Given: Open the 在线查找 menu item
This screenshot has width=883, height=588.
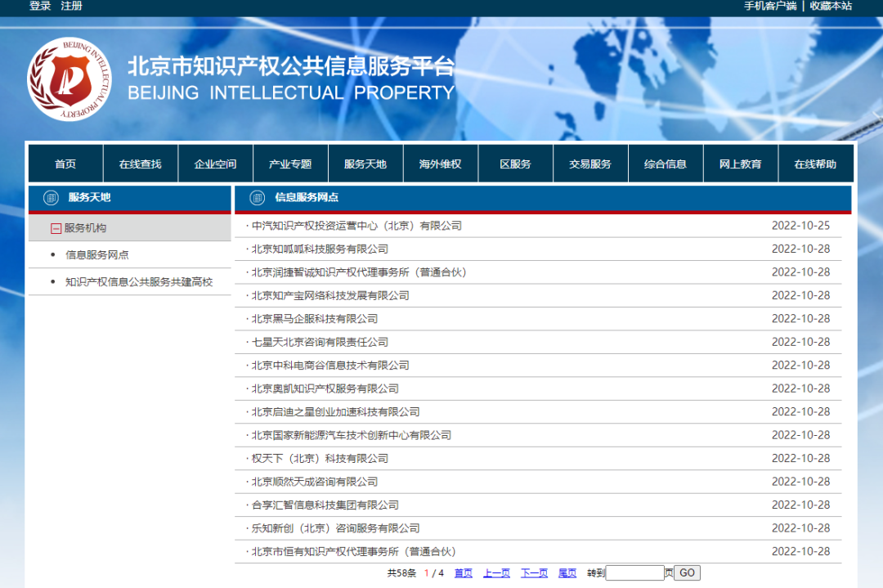Looking at the screenshot, I should point(141,164).
